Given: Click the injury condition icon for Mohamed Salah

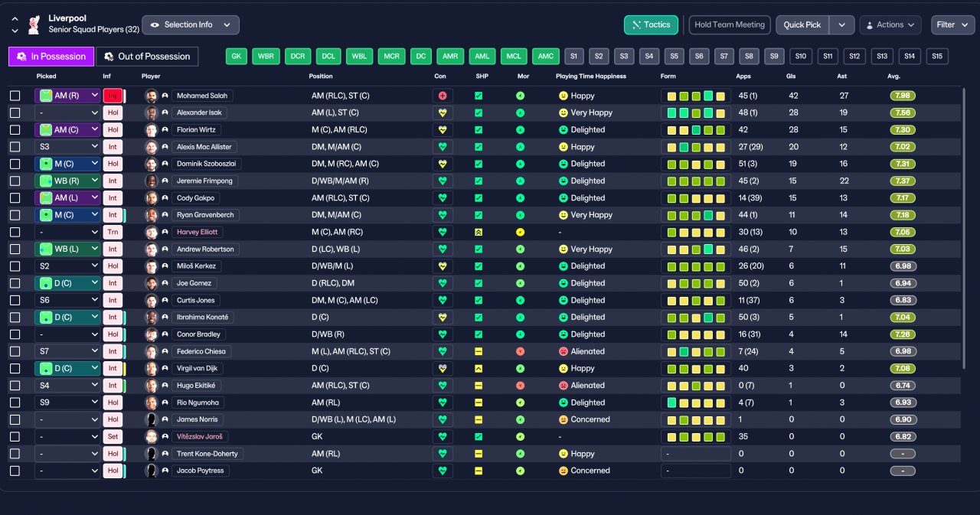Looking at the screenshot, I should 443,96.
